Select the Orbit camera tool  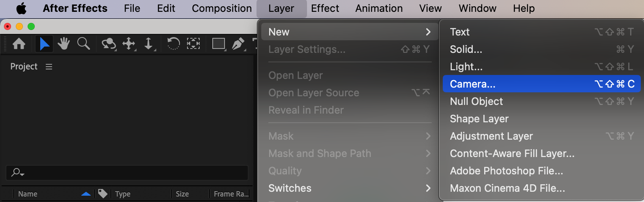click(109, 44)
